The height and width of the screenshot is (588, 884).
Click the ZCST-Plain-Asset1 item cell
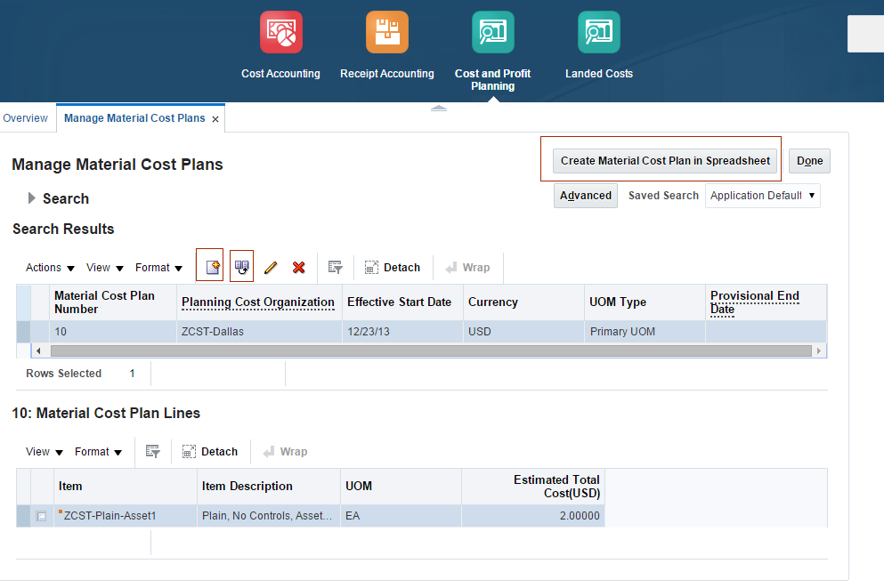[126, 516]
